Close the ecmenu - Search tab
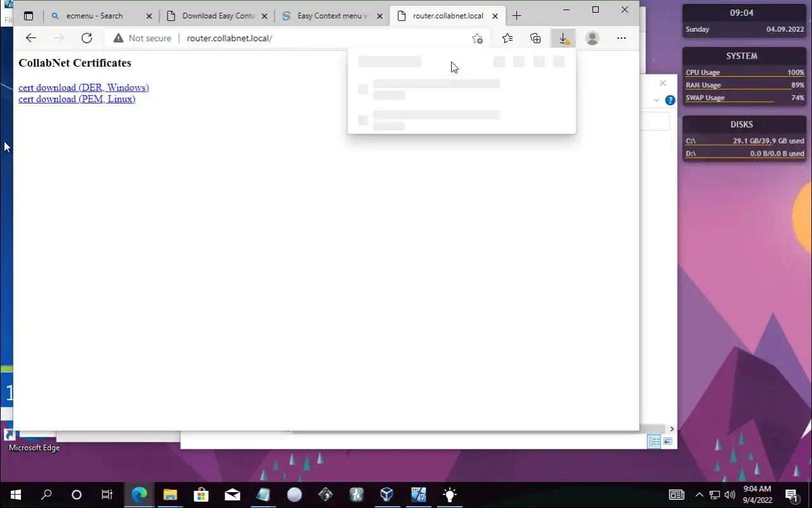 click(x=149, y=16)
